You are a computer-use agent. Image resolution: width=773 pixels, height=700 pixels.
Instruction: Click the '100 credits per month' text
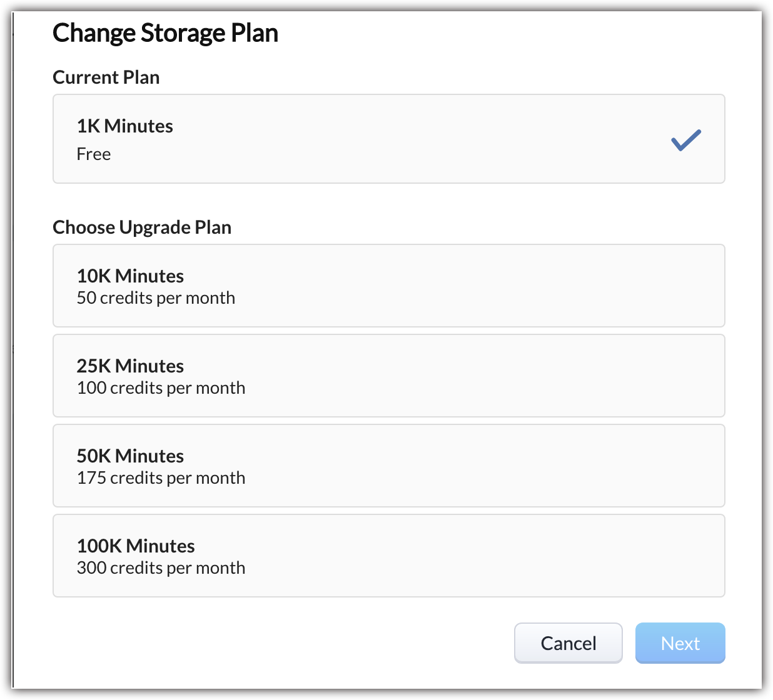click(161, 388)
